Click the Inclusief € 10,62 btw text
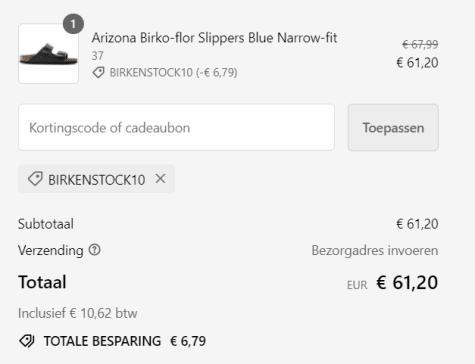The image size is (475, 364). [78, 313]
